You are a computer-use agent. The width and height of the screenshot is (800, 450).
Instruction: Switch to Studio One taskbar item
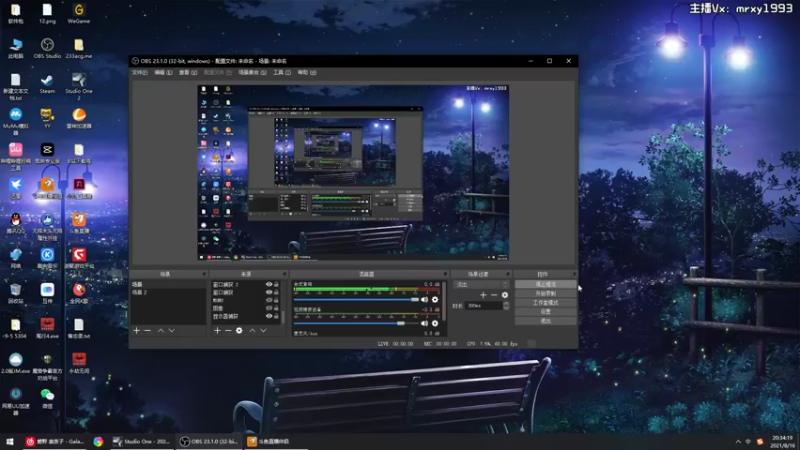click(141, 442)
